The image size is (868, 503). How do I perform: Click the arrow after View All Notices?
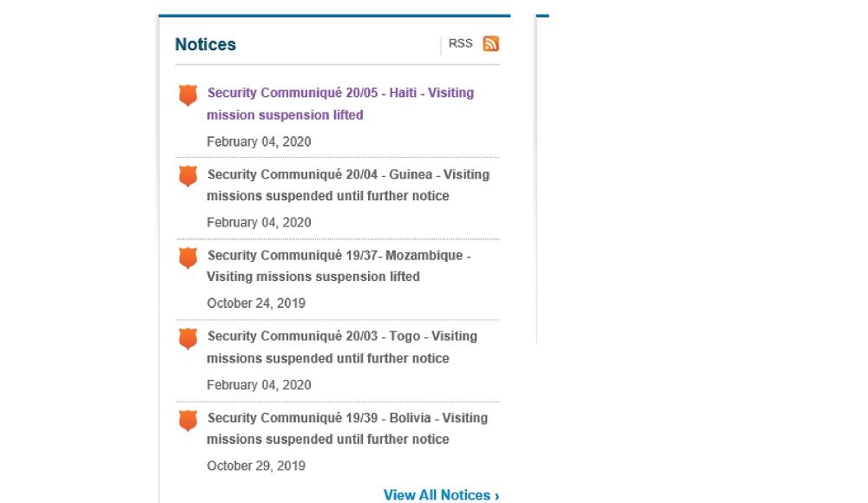click(496, 496)
